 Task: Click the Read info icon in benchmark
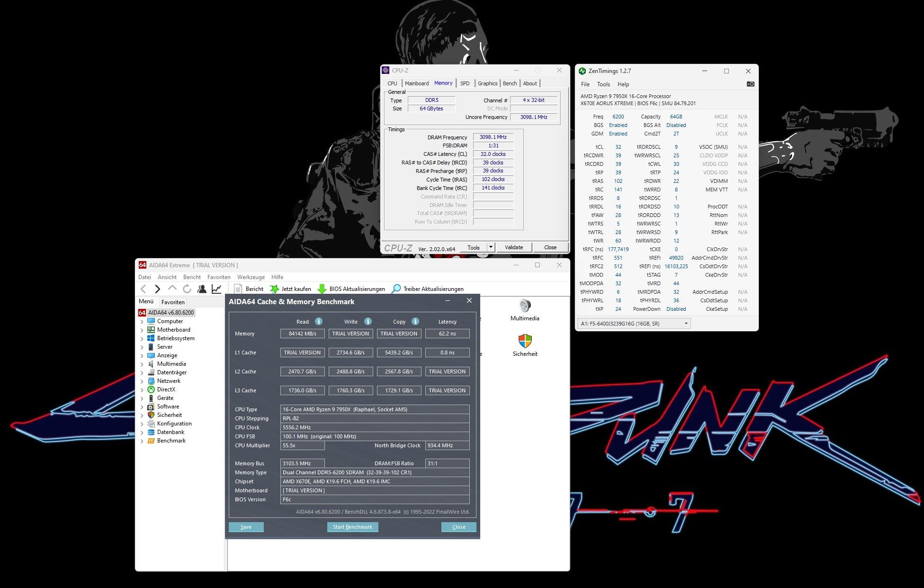pos(319,321)
